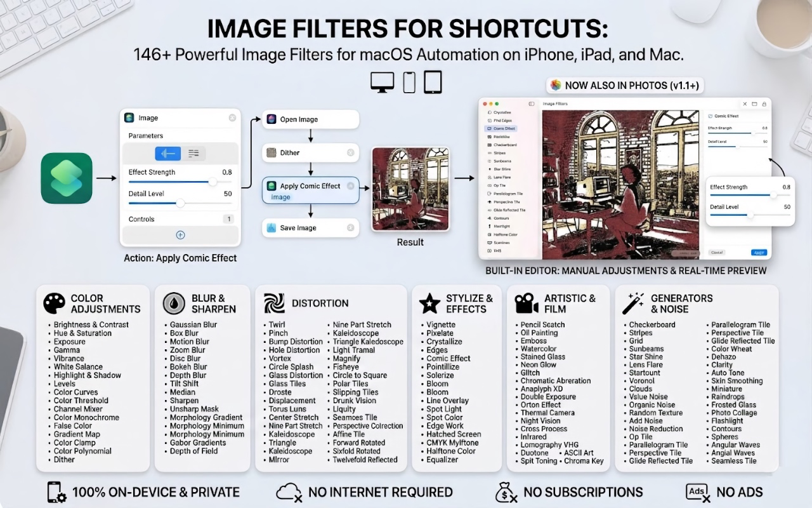This screenshot has width=812, height=508.
Task: Click Chroma Key in the Artistic & Film list
Action: coord(584,461)
